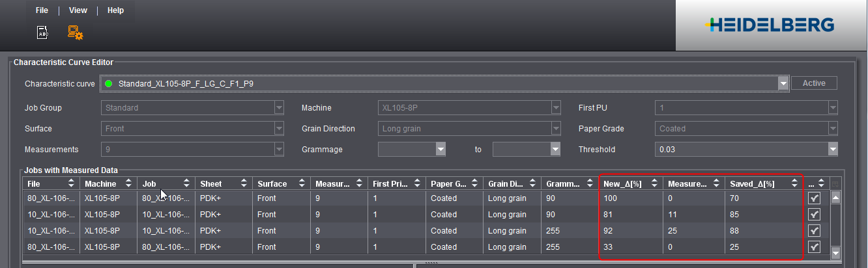Select the New_Δ cell showing 81
Screen dimensions: 868x268
pyautogui.click(x=631, y=215)
